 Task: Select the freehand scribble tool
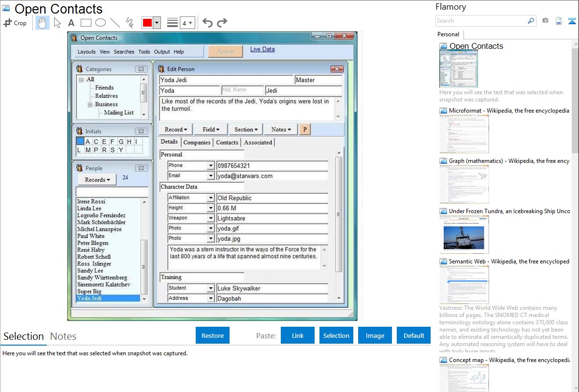tap(130, 23)
